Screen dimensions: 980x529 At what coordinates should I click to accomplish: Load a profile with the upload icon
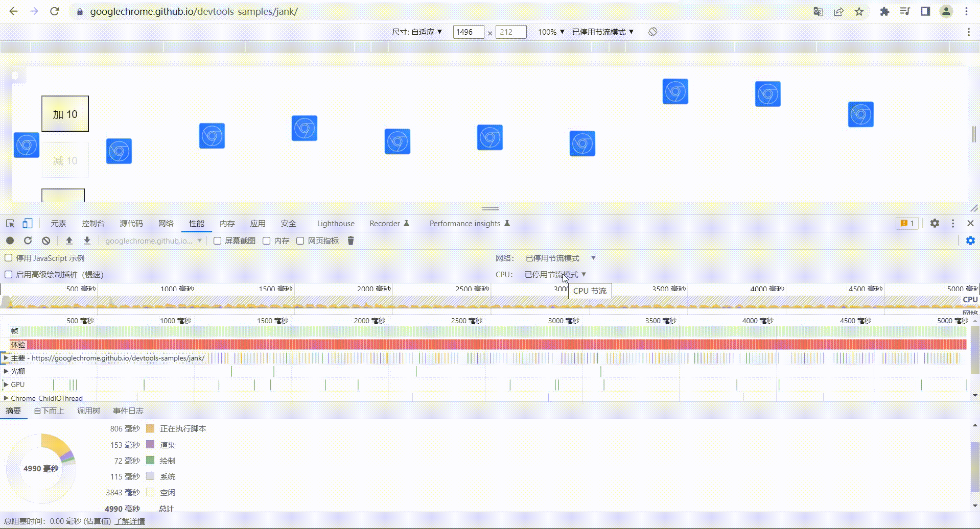pos(69,241)
